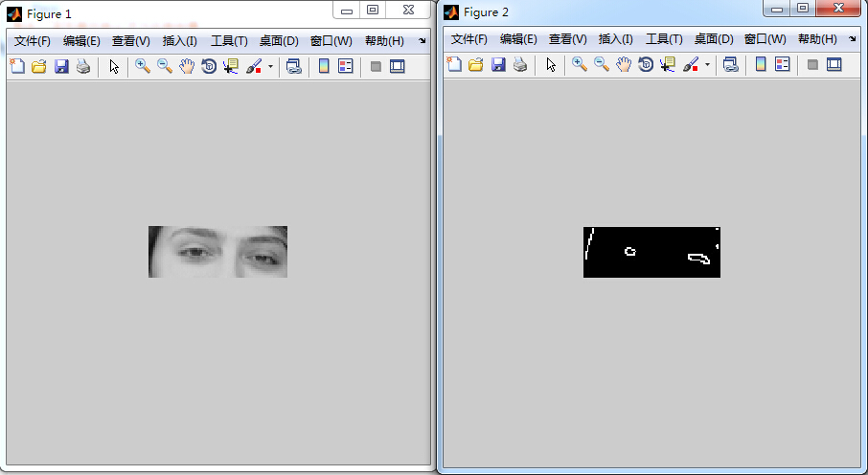Expand brush color dropdown in Figure 2
Image resolution: width=868 pixels, height=475 pixels.
coord(707,64)
